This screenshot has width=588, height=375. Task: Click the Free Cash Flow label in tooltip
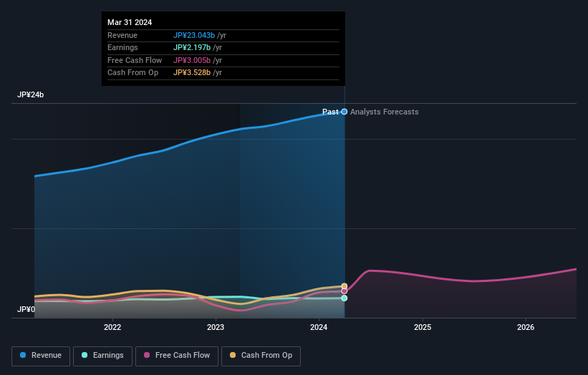point(135,60)
